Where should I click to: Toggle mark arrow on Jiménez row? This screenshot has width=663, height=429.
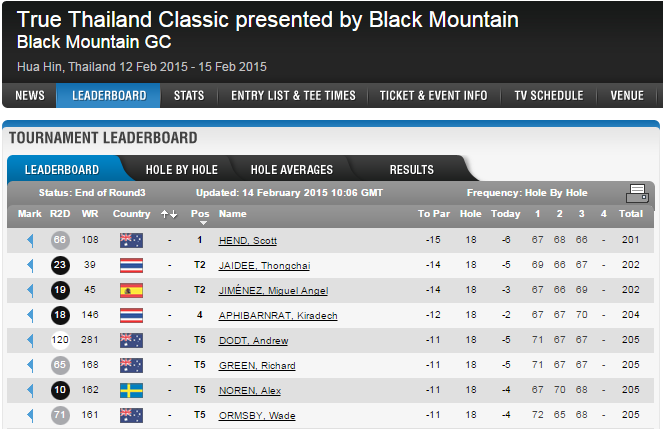tap(30, 290)
